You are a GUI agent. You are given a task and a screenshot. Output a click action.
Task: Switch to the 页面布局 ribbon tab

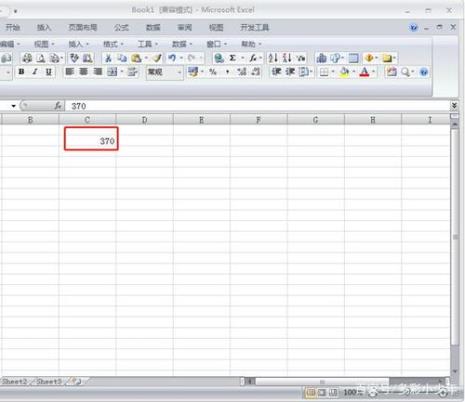83,28
